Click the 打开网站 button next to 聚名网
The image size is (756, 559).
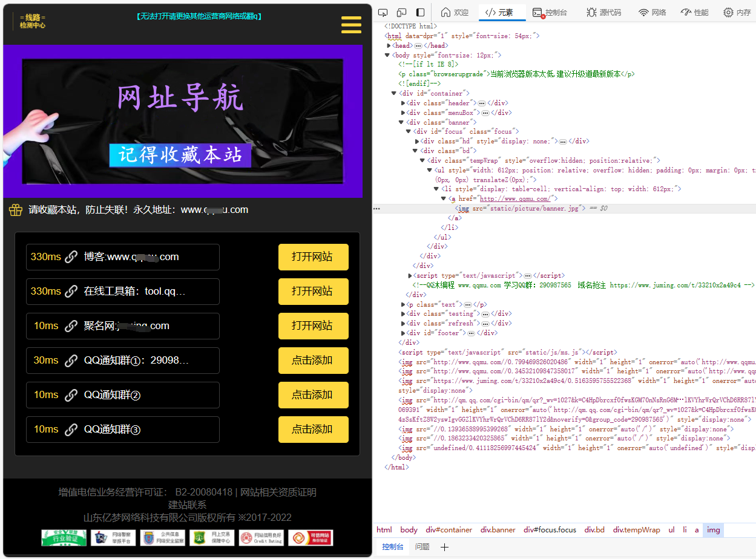[313, 325]
